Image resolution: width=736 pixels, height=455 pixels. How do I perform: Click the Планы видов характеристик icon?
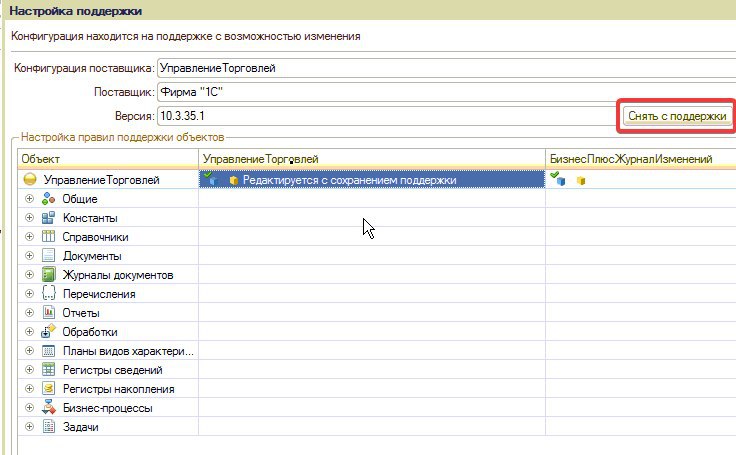[x=48, y=351]
